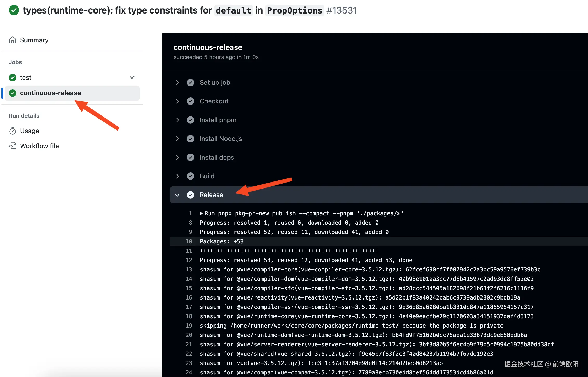Expand the test job dropdown chevron

(132, 77)
